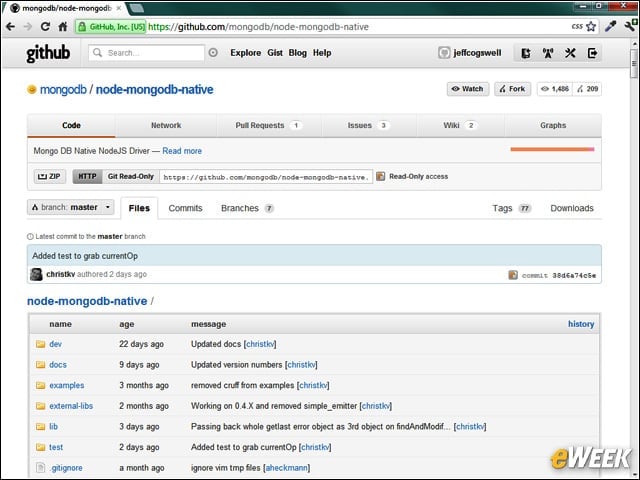Open the browser home icon
Screen dimensions: 640x480
tap(62, 27)
